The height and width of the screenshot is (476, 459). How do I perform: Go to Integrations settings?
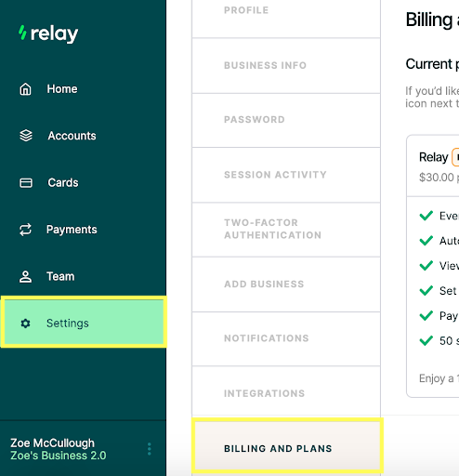click(286, 393)
